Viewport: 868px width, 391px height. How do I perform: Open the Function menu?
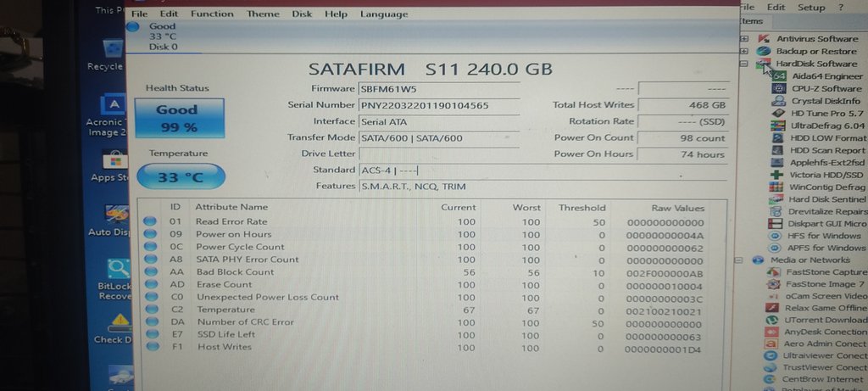click(212, 14)
